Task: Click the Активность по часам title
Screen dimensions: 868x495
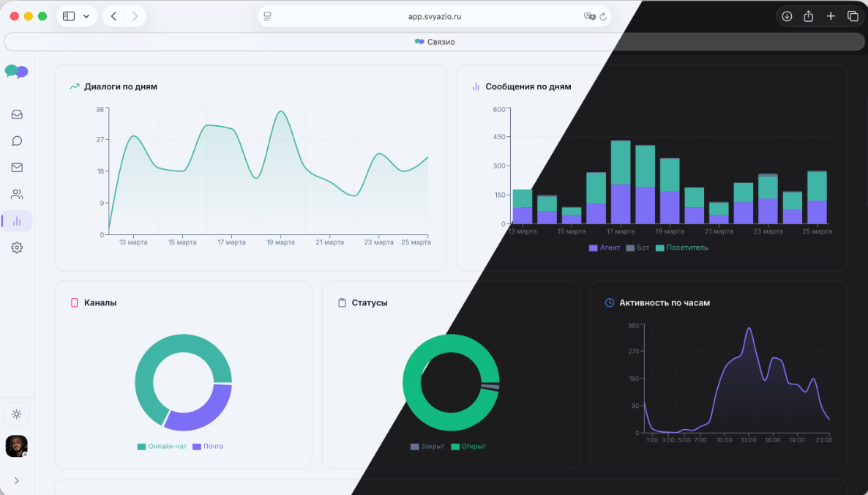Action: click(x=665, y=303)
